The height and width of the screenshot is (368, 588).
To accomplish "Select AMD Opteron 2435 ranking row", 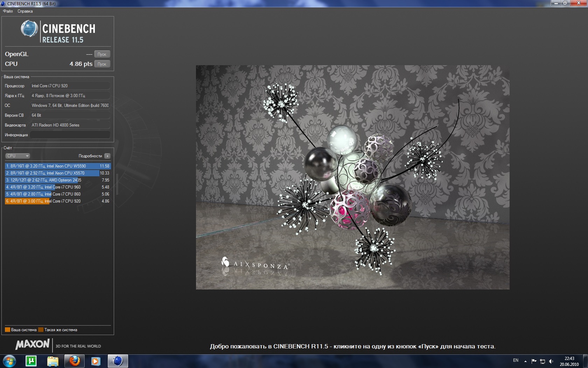I will click(58, 180).
